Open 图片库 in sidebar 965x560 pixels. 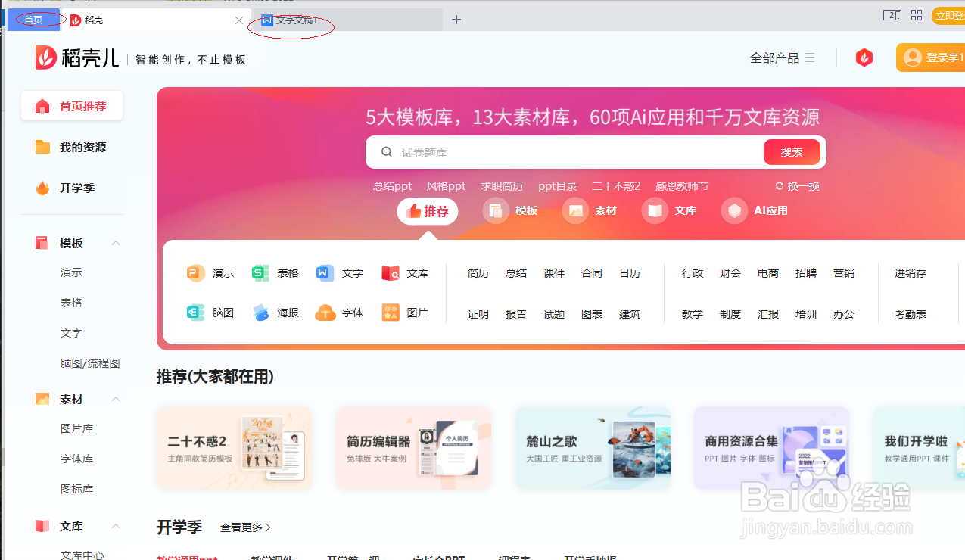76,428
